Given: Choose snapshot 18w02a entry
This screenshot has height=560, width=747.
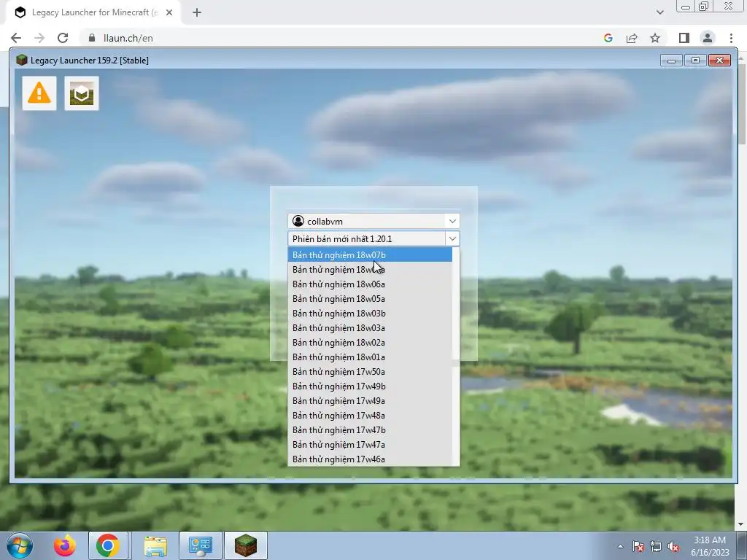Looking at the screenshot, I should coord(370,343).
